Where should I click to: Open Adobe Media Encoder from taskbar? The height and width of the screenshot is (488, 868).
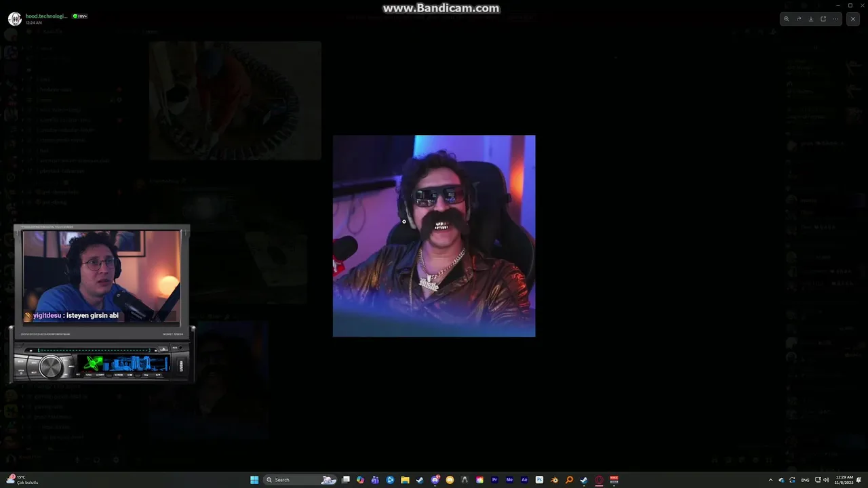coord(509,480)
